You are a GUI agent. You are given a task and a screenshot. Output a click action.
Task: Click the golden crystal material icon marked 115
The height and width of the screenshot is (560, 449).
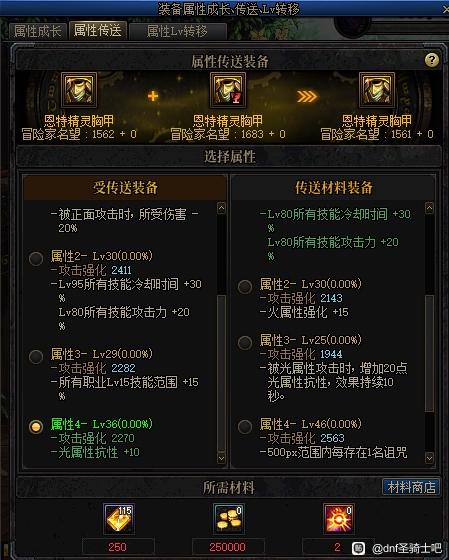[119, 519]
